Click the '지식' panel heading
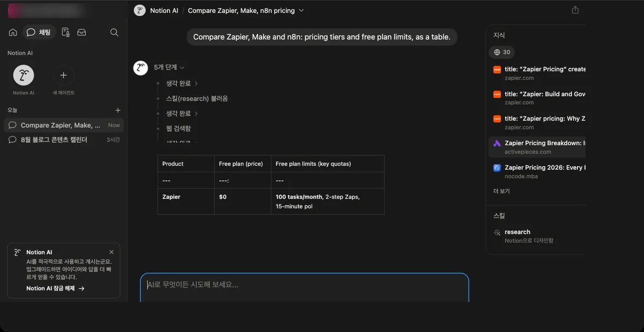This screenshot has width=644, height=332. pos(499,35)
